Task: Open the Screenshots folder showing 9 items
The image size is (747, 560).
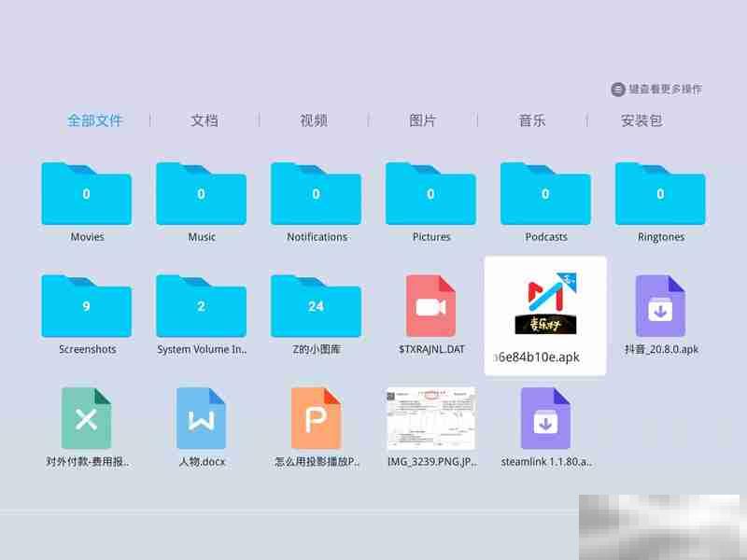Action: click(x=87, y=306)
